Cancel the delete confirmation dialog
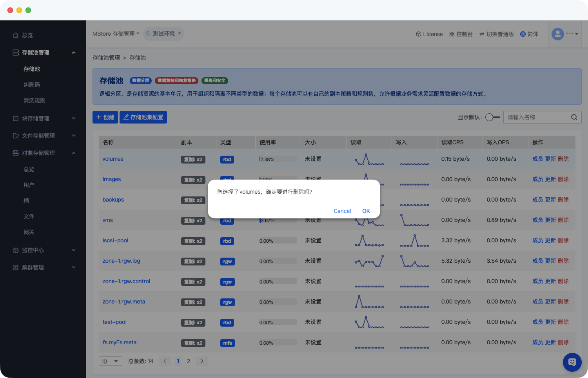 [342, 211]
